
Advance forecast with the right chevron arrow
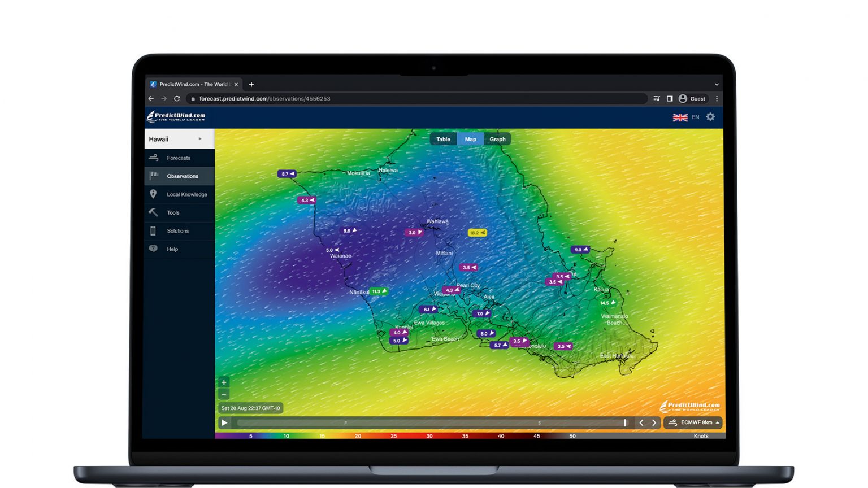click(x=654, y=422)
